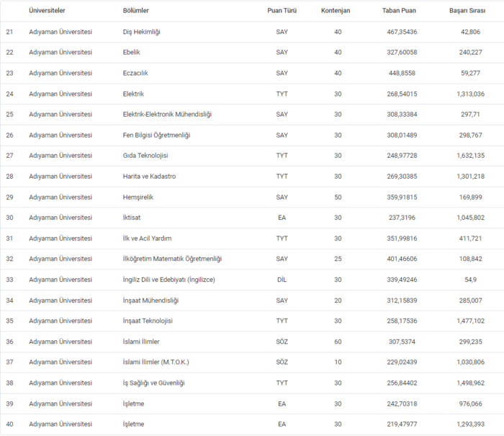504x436 pixels.
Task: Select the İnşaat Teknolojisi cell
Action: click(148, 321)
